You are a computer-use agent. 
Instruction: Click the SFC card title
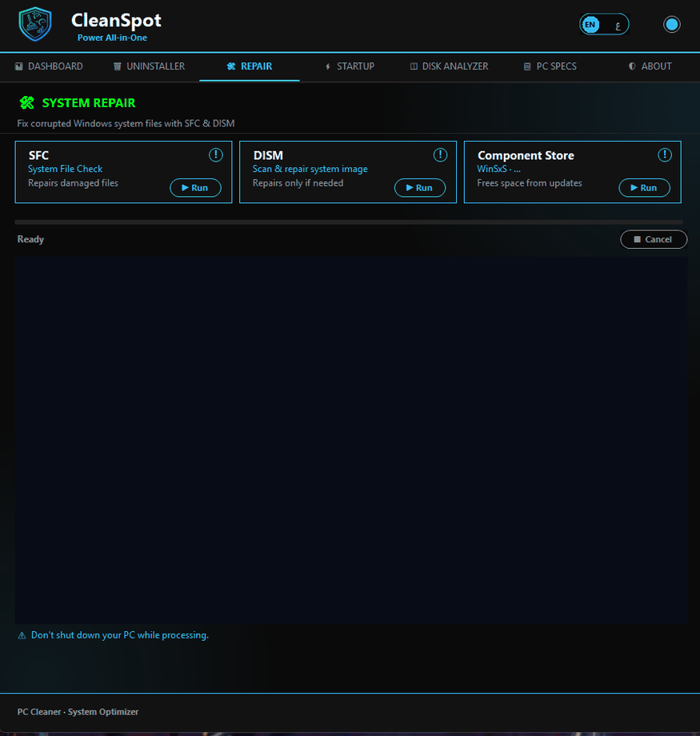38,155
